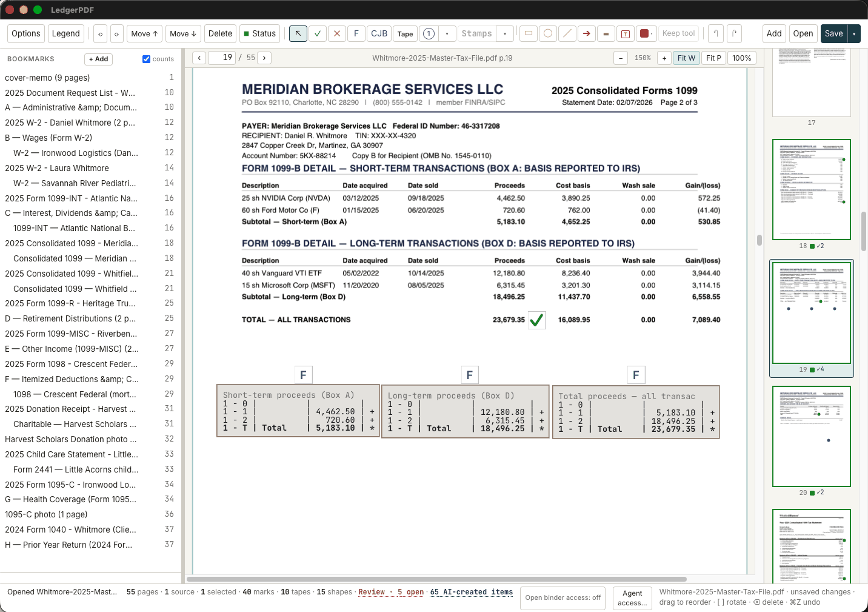The width and height of the screenshot is (868, 612).
Task: Open the numbered marker dropdown arrow
Action: [447, 33]
